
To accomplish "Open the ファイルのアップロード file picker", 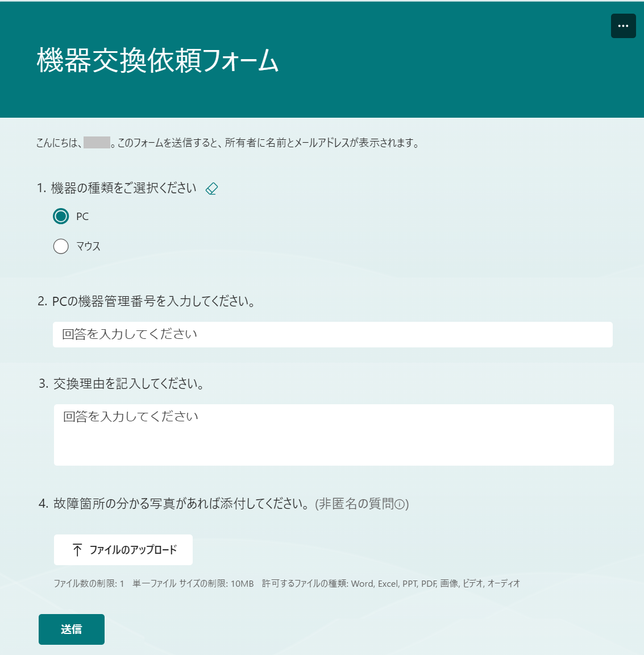I will (x=123, y=549).
